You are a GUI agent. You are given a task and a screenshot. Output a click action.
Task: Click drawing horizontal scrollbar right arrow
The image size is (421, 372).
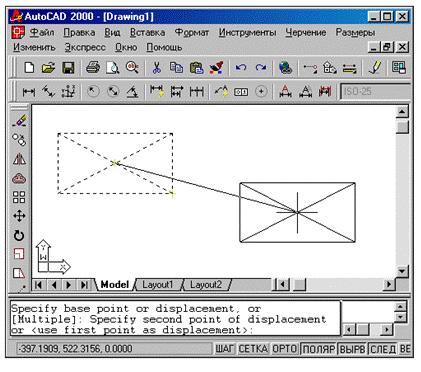click(388, 285)
